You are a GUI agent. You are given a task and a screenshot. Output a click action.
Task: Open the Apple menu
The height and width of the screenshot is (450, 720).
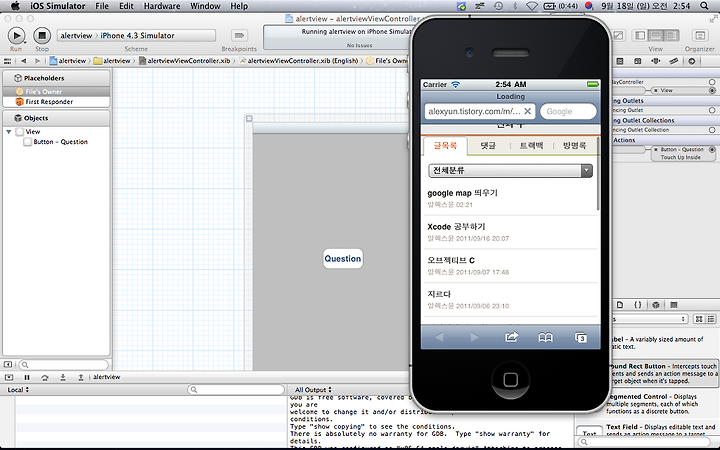coord(15,6)
